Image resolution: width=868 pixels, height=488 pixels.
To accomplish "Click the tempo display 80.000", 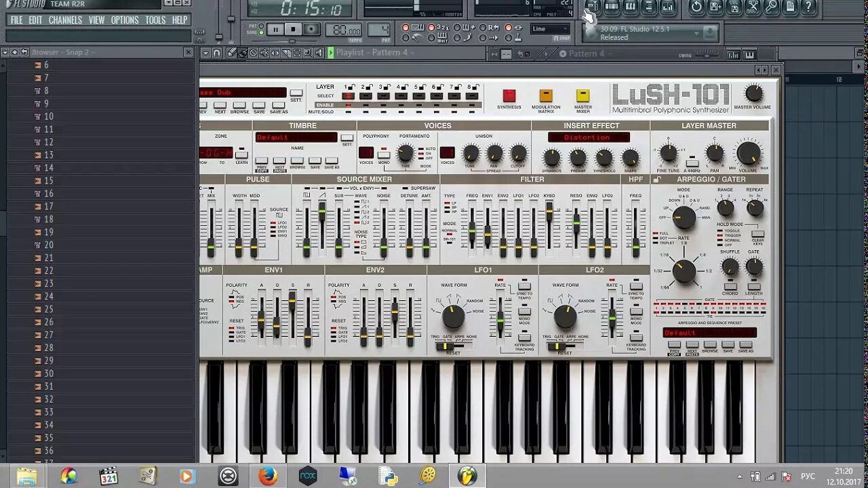I will pyautogui.click(x=343, y=30).
